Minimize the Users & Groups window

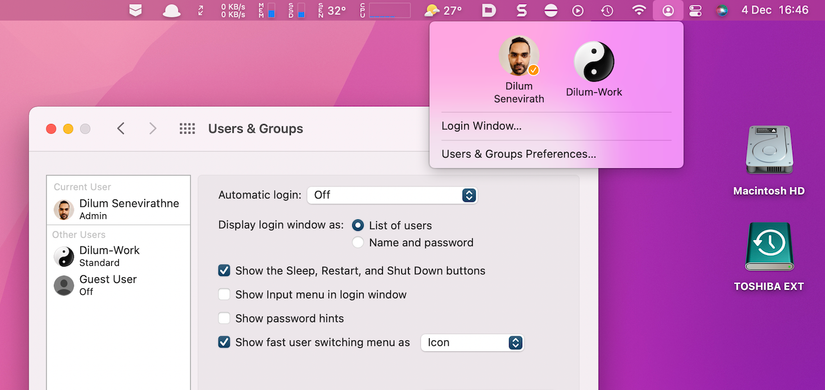68,129
